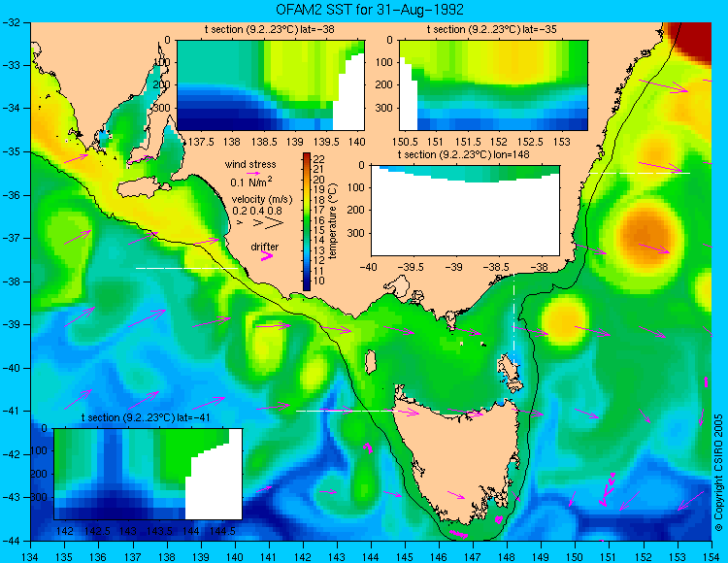Click the 'drifter' legend label
728x563 pixels.
[x=265, y=247]
